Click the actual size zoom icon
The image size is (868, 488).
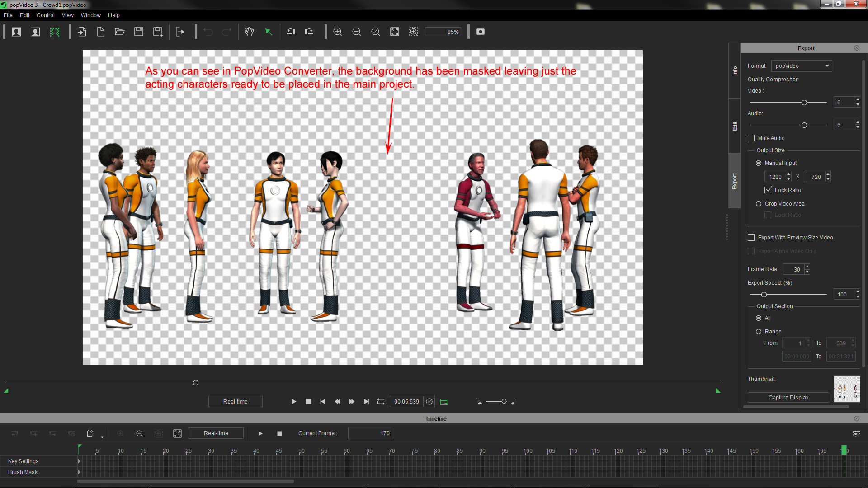[376, 32]
